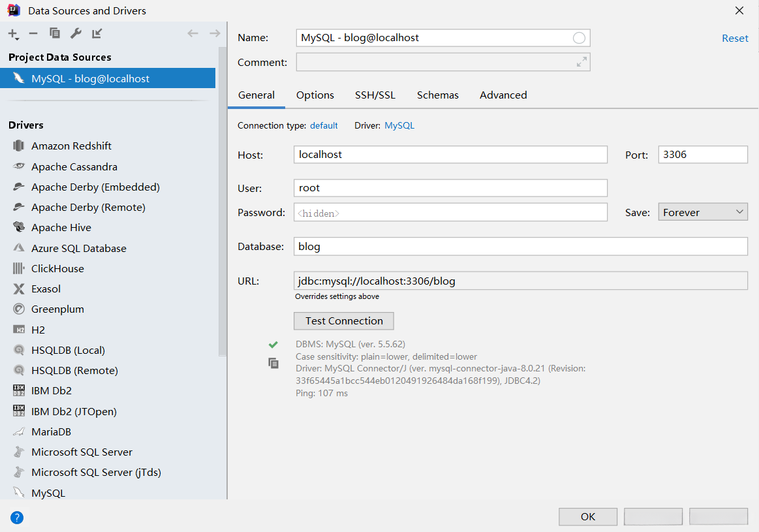Open driver settings wrench icon
The image size is (759, 532).
pos(76,33)
